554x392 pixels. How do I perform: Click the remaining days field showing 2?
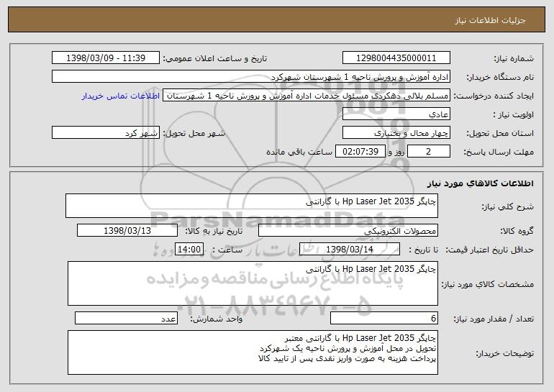pyautogui.click(x=429, y=152)
